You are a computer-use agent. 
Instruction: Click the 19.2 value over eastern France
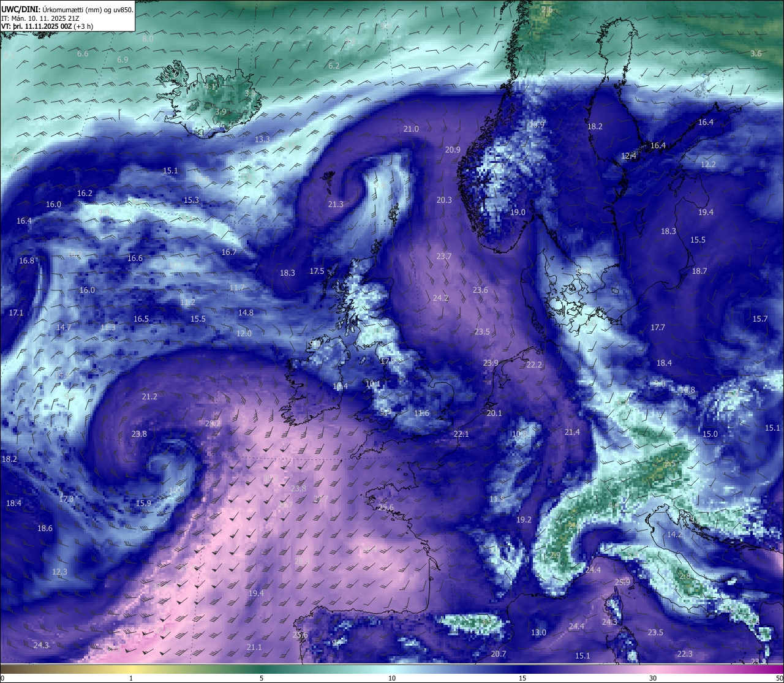(x=524, y=520)
